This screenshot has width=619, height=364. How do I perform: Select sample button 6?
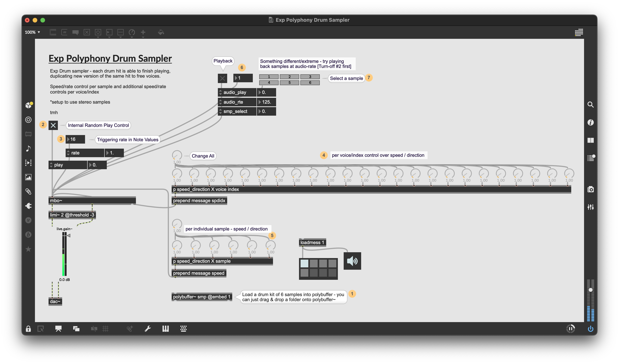point(310,82)
